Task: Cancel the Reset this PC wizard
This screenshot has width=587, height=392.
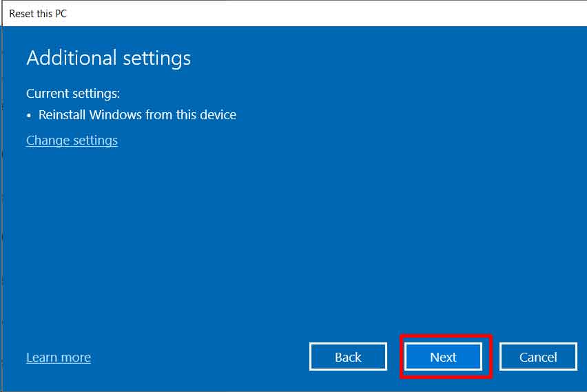Action: (538, 357)
